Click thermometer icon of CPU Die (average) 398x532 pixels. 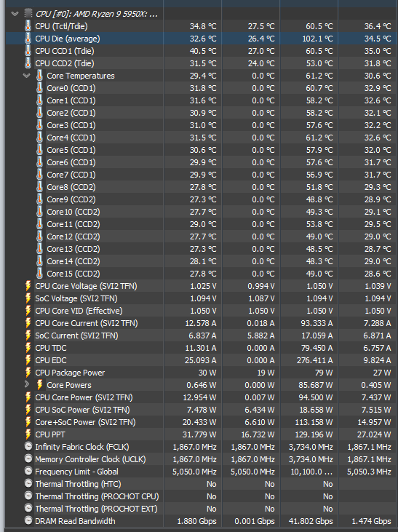tap(28, 39)
